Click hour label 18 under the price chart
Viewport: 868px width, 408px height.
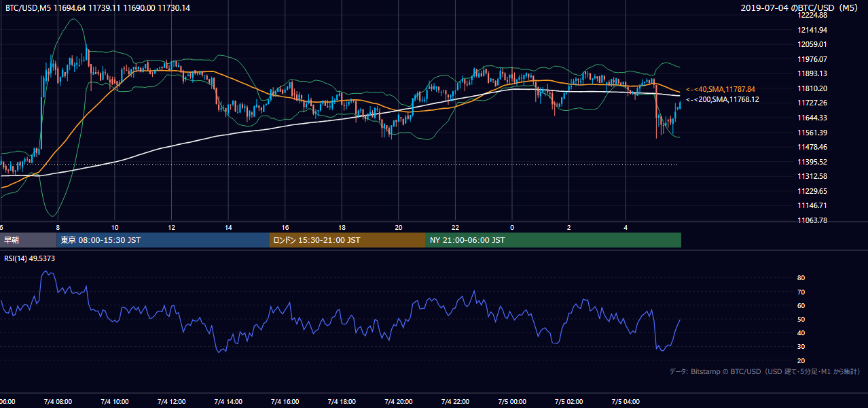pyautogui.click(x=342, y=227)
